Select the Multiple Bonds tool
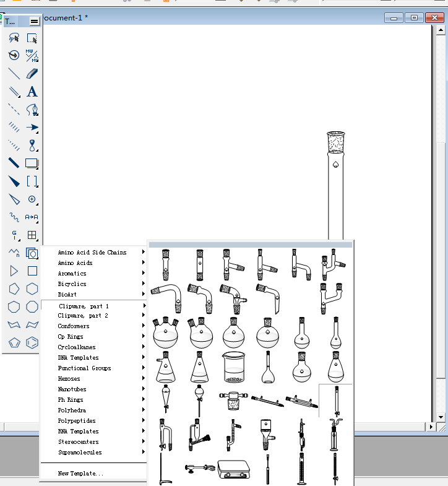The height and width of the screenshot is (486, 448). pos(14,92)
